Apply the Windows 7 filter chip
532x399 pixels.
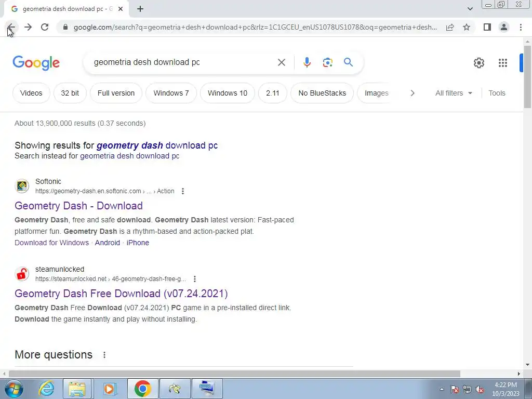click(x=171, y=93)
